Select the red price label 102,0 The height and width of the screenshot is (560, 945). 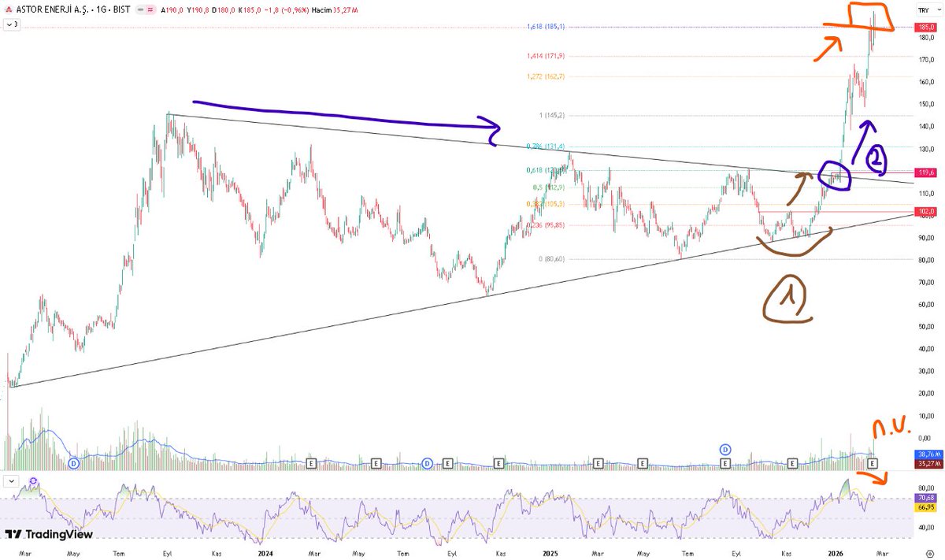point(924,211)
